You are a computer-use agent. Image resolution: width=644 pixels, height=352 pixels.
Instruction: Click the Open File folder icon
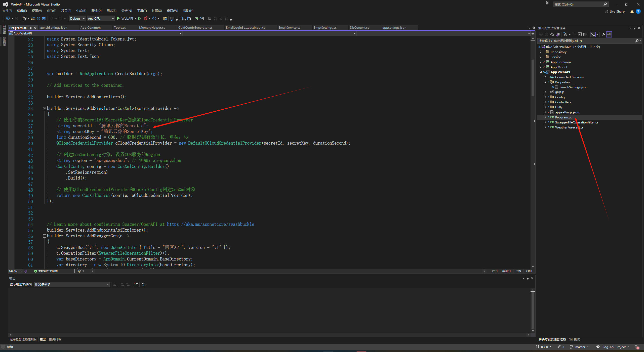coord(33,18)
